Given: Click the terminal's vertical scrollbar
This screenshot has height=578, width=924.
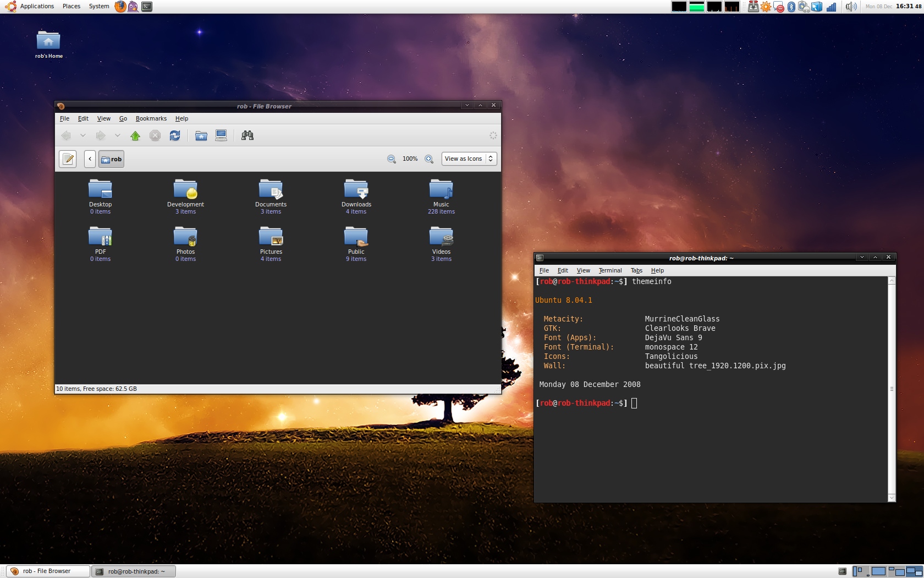Looking at the screenshot, I should pyautogui.click(x=892, y=389).
